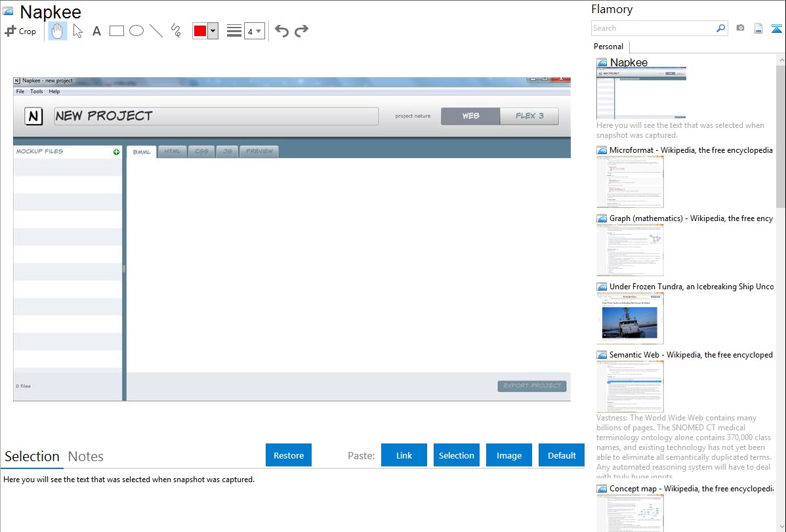Add a mockup file with green plus
Viewport: 786px width, 532px height.
116,152
